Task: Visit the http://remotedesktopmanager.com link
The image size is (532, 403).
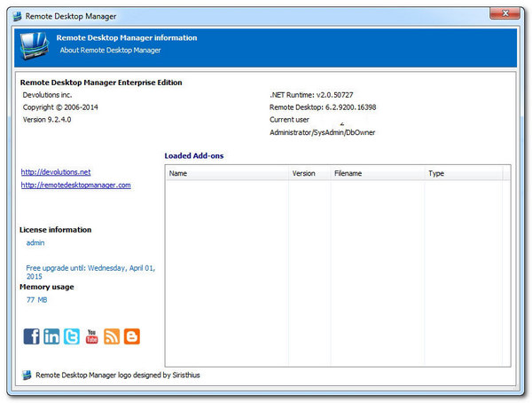Action: click(x=75, y=186)
